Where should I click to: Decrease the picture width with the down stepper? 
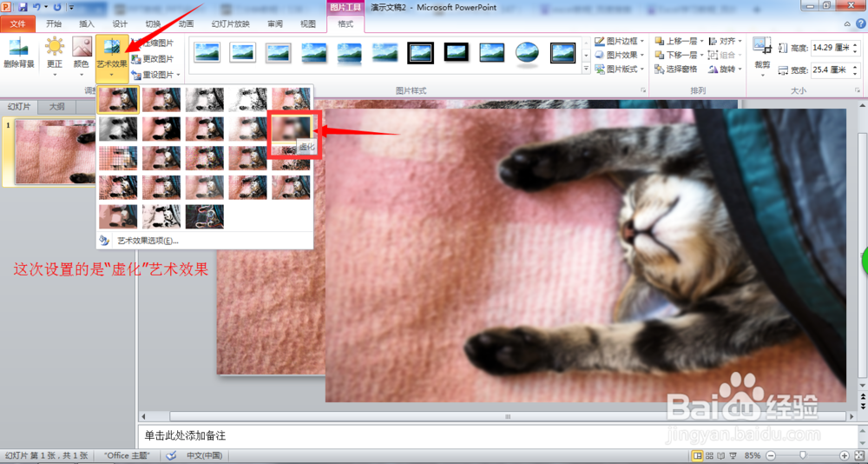point(853,74)
